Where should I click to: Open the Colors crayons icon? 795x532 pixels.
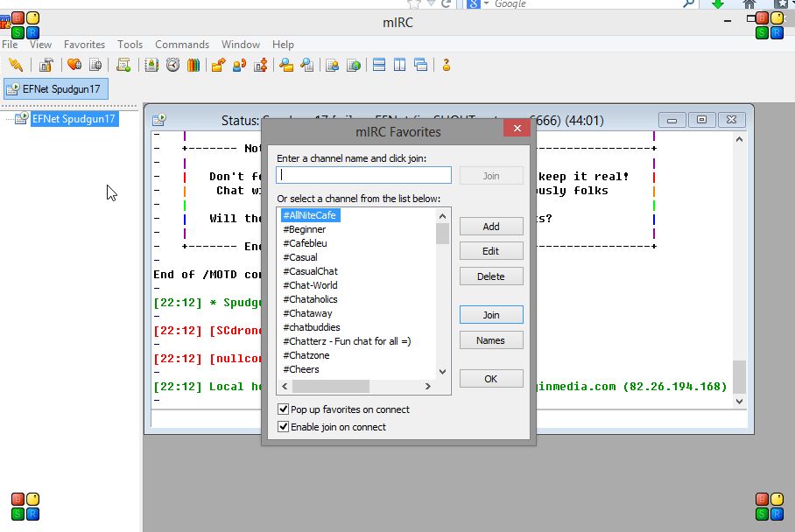(x=193, y=65)
